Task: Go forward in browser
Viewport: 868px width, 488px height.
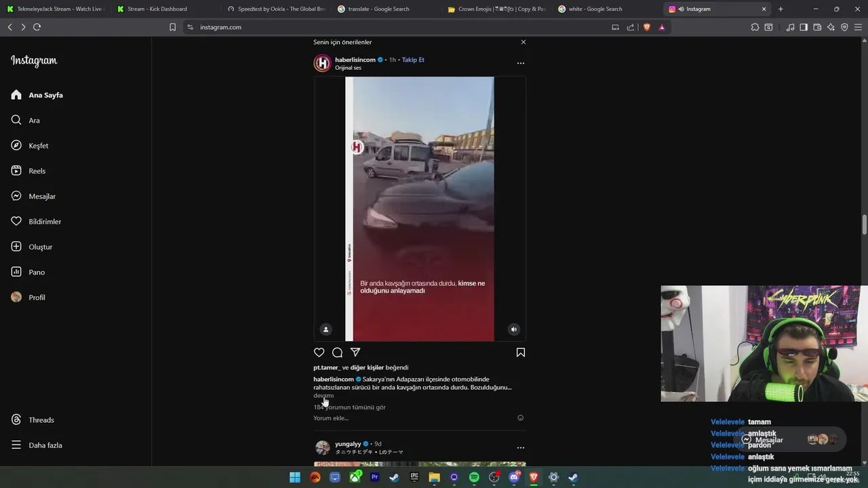Action: pyautogui.click(x=23, y=27)
